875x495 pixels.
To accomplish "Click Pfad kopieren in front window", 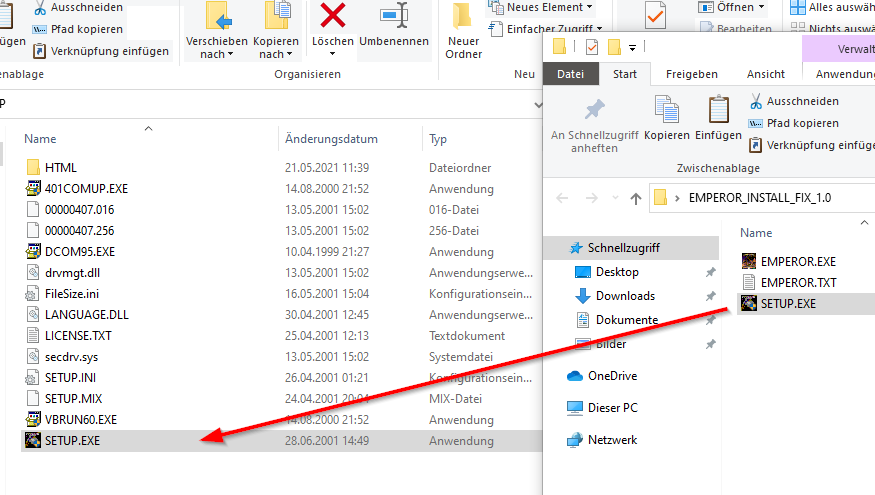I will click(802, 123).
